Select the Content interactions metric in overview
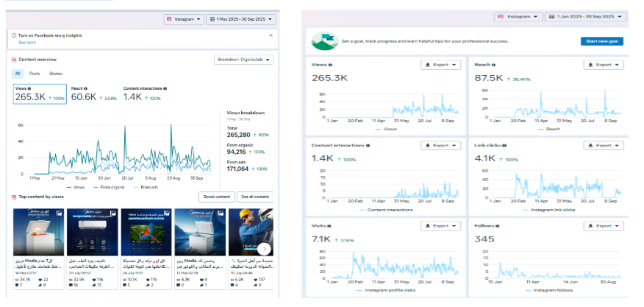 pyautogui.click(x=146, y=93)
